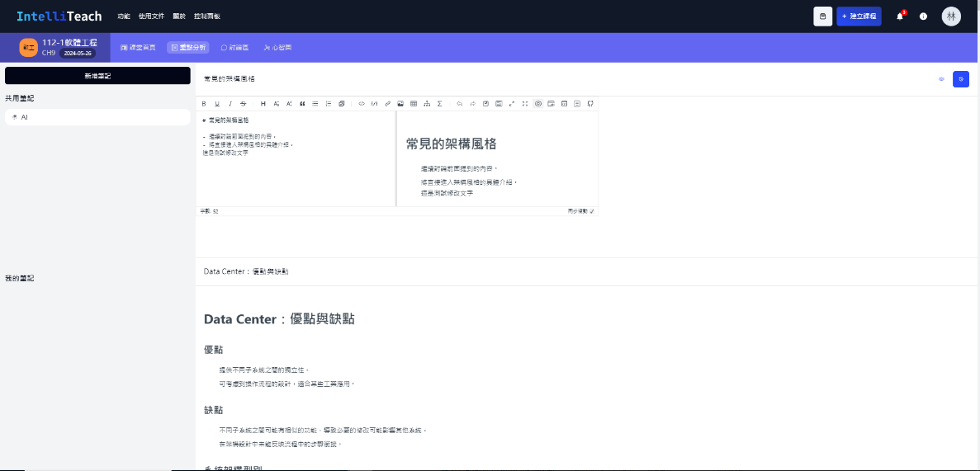Click the 優點 heading in the note
Viewport: 980px width, 471px height.
[215, 349]
